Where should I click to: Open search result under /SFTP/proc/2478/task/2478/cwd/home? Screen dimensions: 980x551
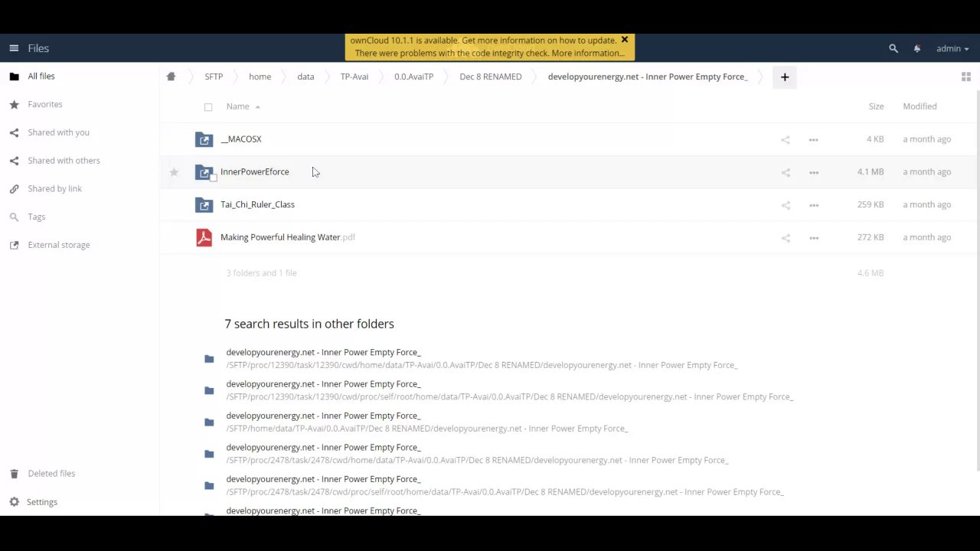point(477,453)
